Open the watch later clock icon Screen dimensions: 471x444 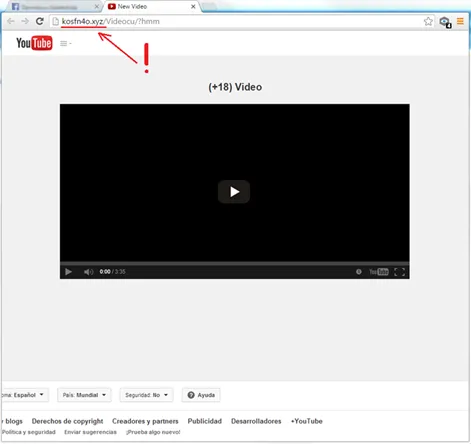[359, 272]
